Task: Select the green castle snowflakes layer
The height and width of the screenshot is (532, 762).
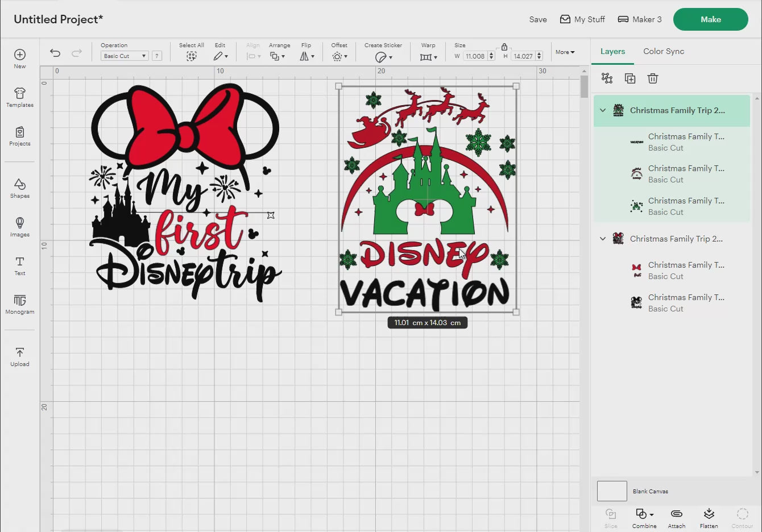Action: 672,206
